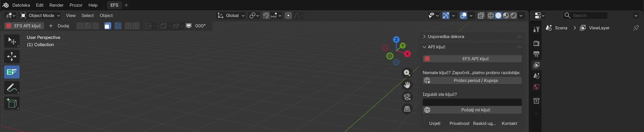
Task: Click the red X axis on navigation gizmo
Action: 408,54
